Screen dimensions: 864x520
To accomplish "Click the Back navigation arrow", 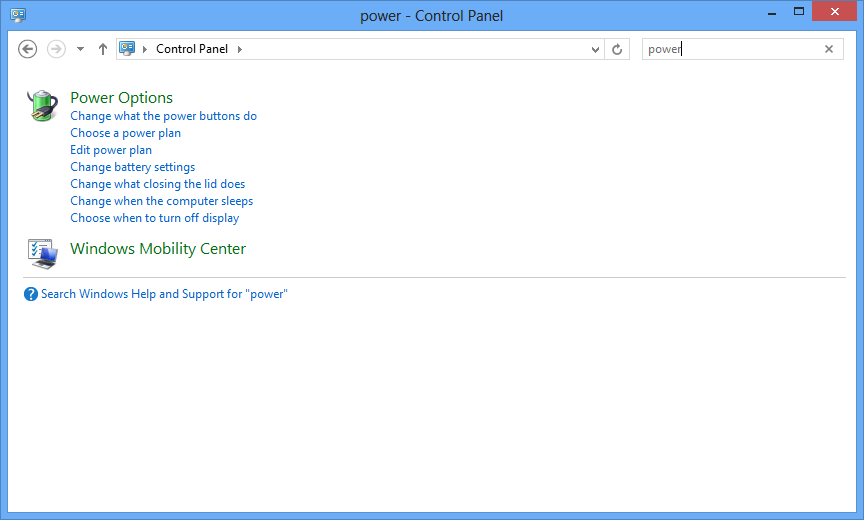I will pos(28,49).
